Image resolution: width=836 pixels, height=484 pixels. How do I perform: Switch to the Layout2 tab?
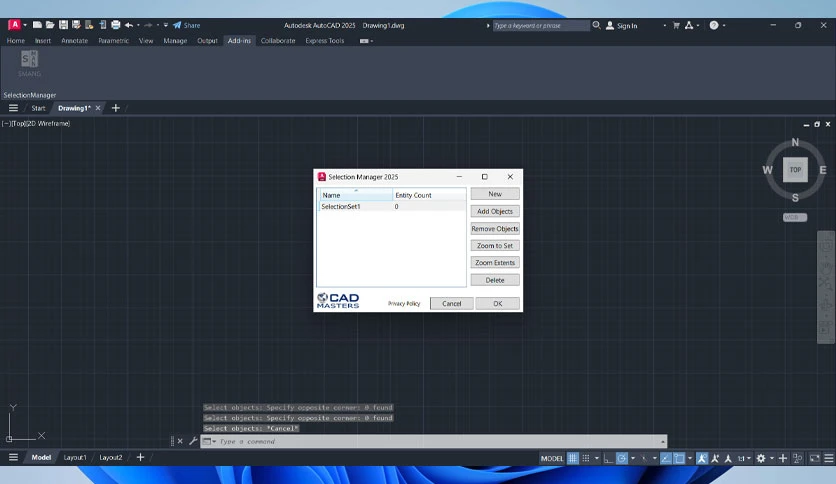111,457
